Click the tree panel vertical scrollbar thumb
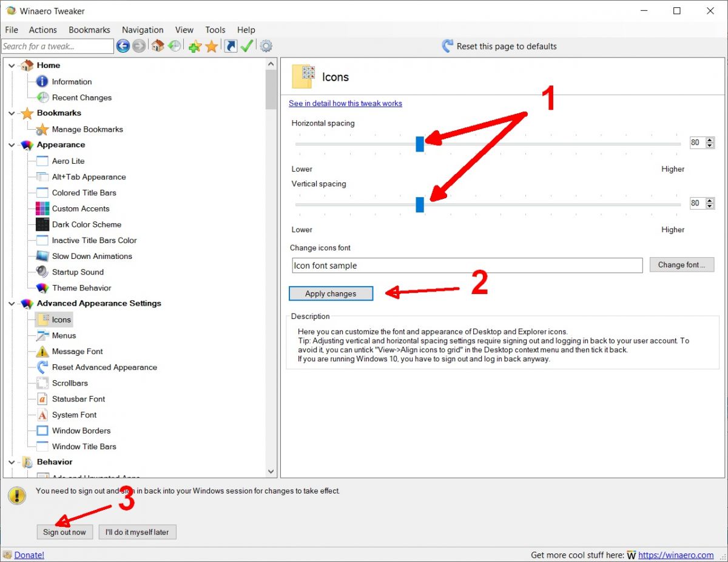Image resolution: width=728 pixels, height=562 pixels. click(271, 90)
